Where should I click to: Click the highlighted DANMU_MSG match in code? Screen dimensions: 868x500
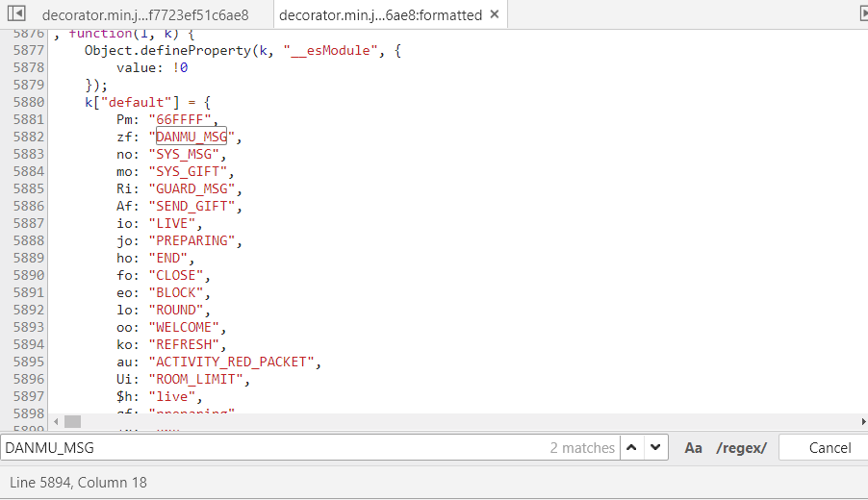191,137
